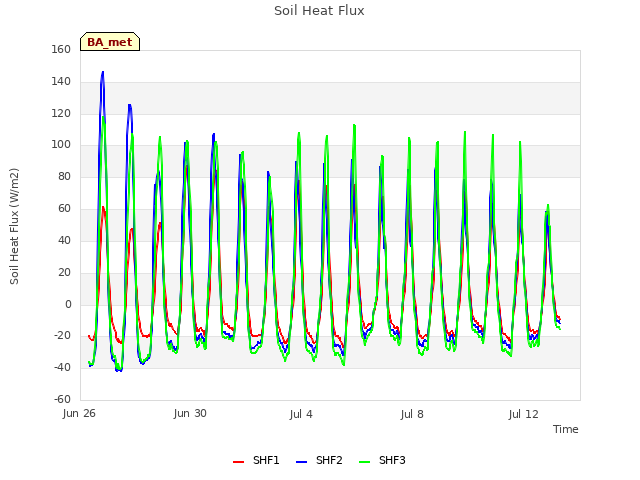Image resolution: width=640 pixels, height=480 pixels.
Task: Click the -40 y-axis tick label
Action: (62, 367)
